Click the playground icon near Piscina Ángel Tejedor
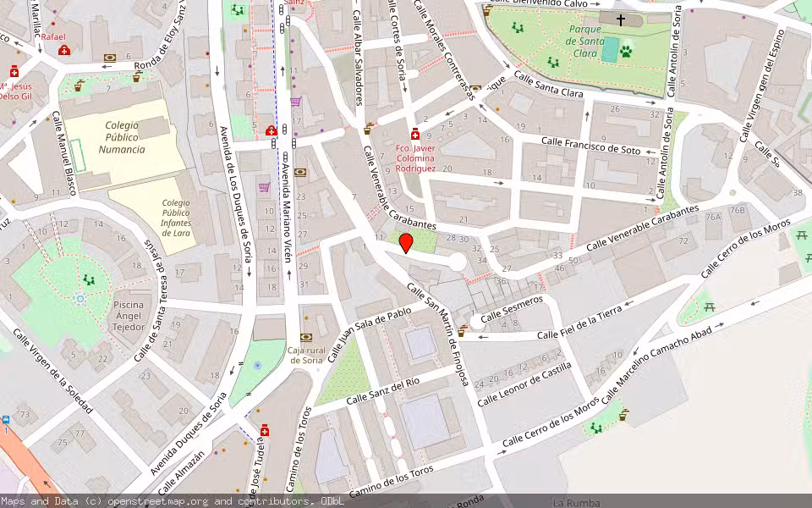 87,279
